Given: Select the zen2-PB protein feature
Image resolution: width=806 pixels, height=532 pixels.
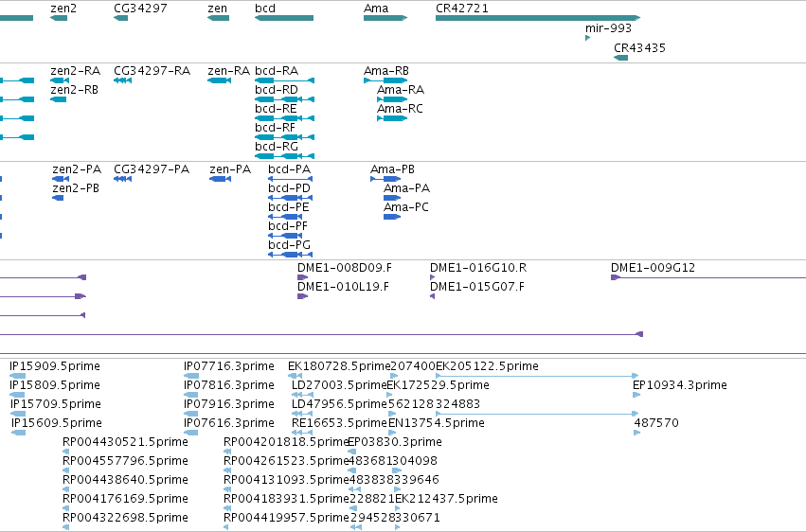Looking at the screenshot, I should pos(58,198).
